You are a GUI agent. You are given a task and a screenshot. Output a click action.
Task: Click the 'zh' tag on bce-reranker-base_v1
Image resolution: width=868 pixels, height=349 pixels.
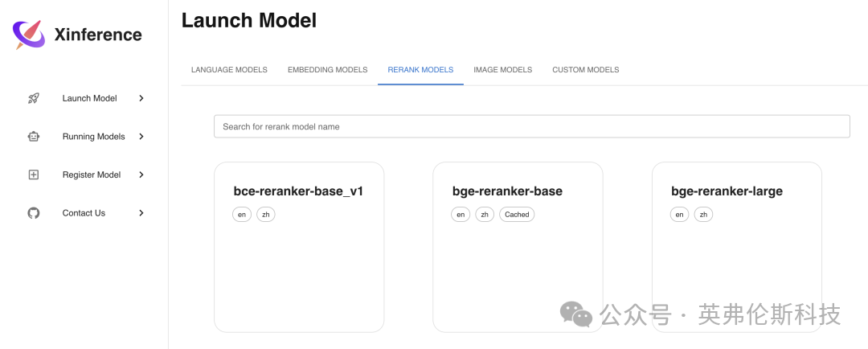[266, 215]
